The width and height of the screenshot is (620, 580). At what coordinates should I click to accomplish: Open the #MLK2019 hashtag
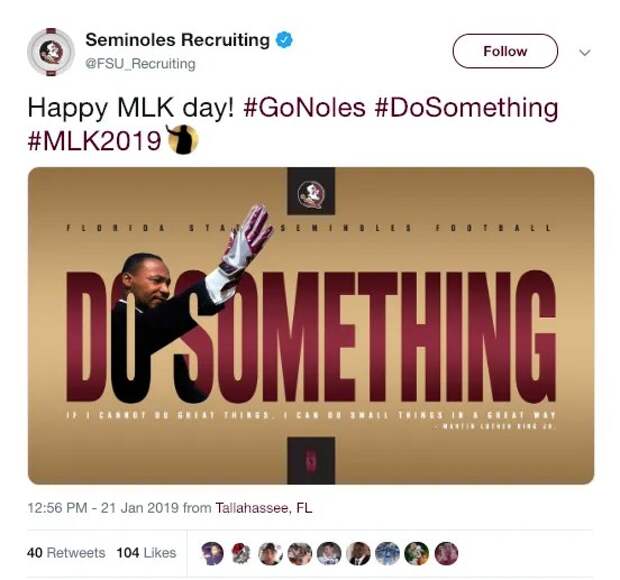[94, 141]
